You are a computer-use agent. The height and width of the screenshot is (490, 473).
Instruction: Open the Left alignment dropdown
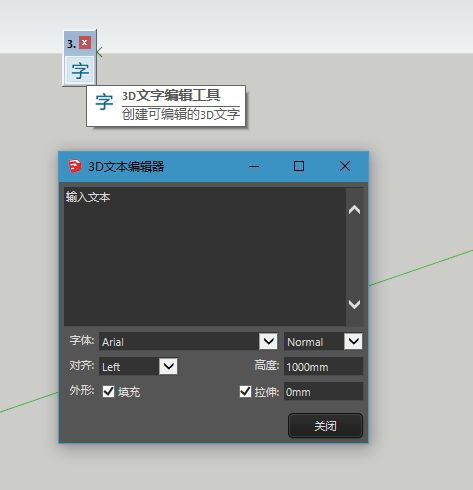[168, 366]
